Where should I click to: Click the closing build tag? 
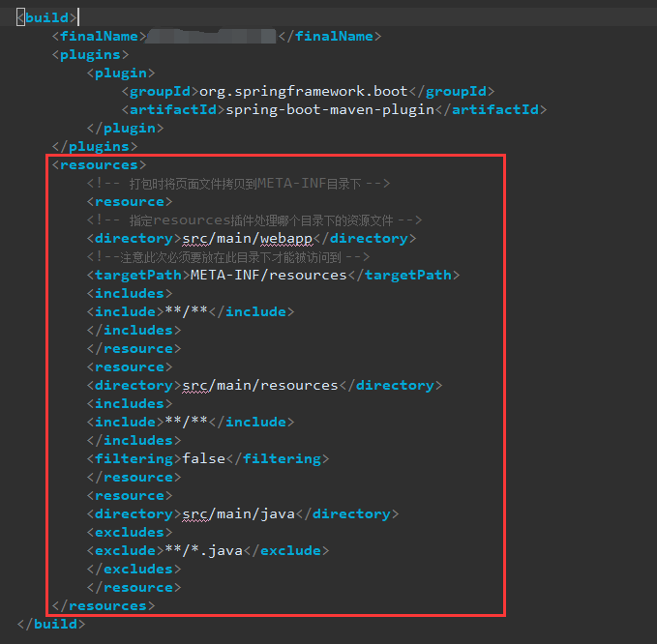coord(51,624)
